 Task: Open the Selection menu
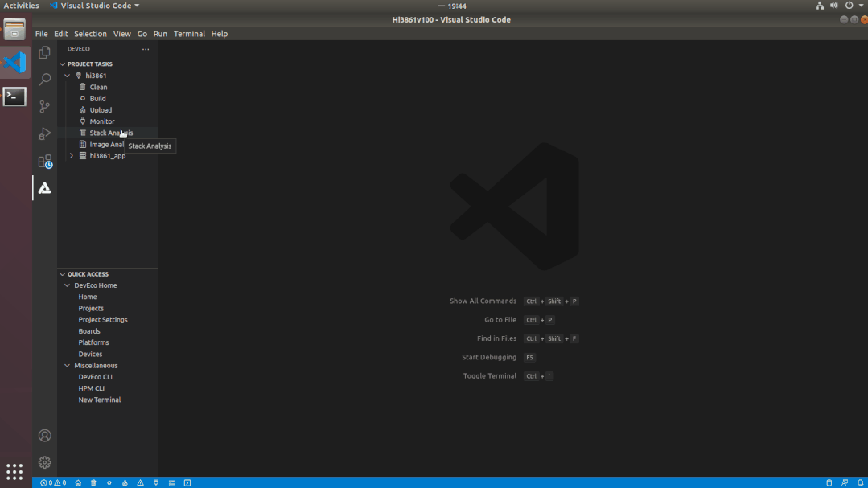pos(90,34)
